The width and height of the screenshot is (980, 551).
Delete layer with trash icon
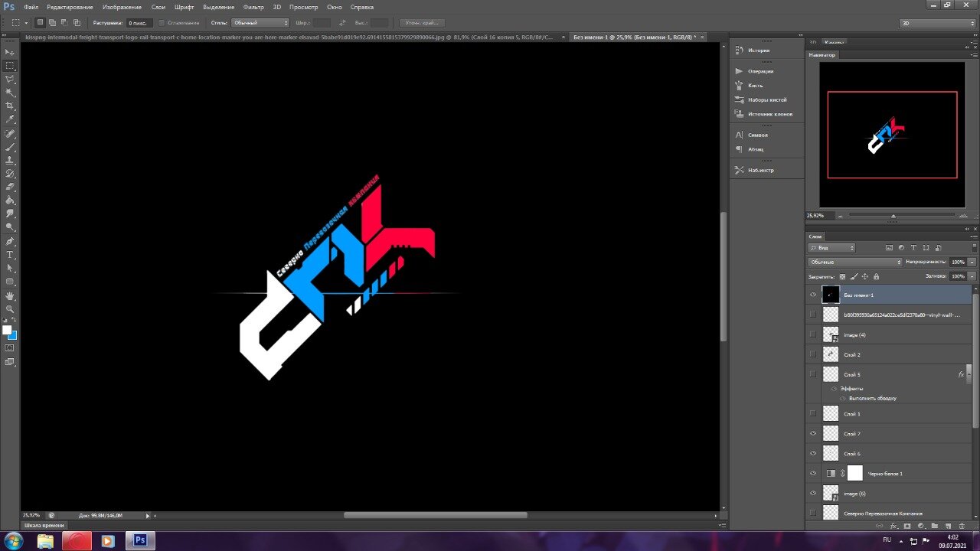[962, 526]
